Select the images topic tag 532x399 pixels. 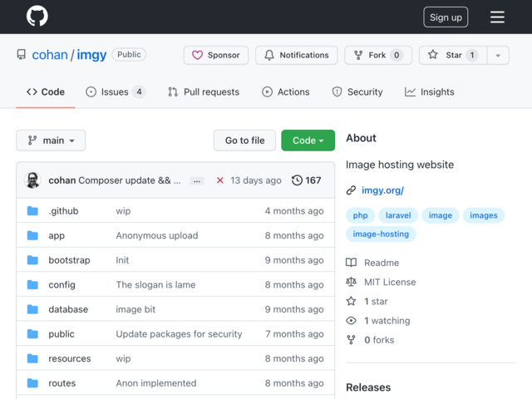[x=484, y=215]
